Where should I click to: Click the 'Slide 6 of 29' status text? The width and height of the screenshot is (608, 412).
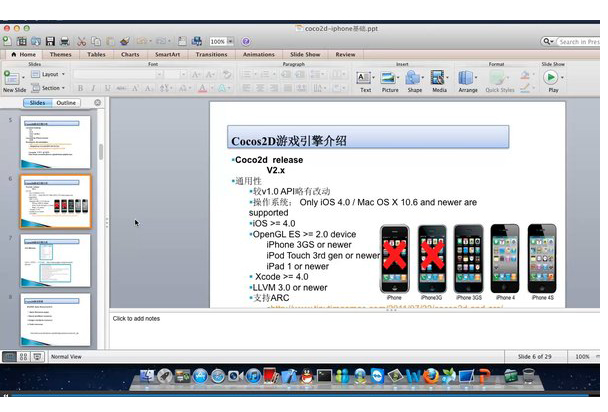[x=535, y=357]
